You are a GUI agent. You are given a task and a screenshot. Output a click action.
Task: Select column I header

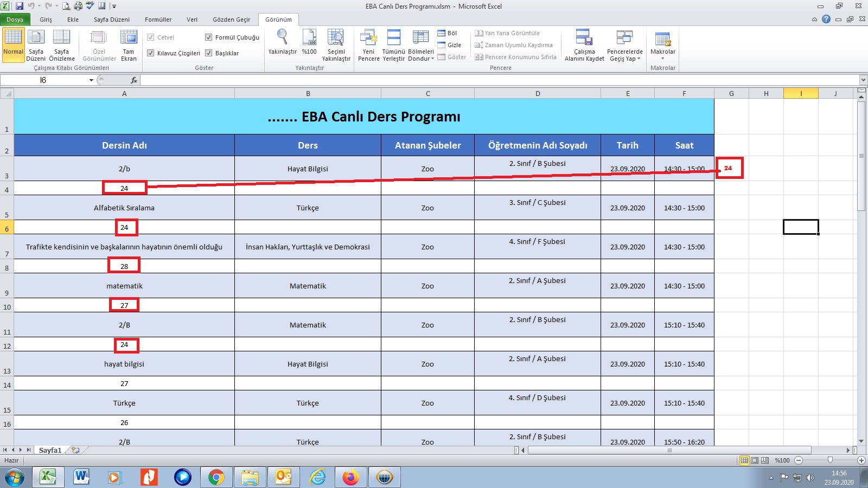(x=801, y=94)
